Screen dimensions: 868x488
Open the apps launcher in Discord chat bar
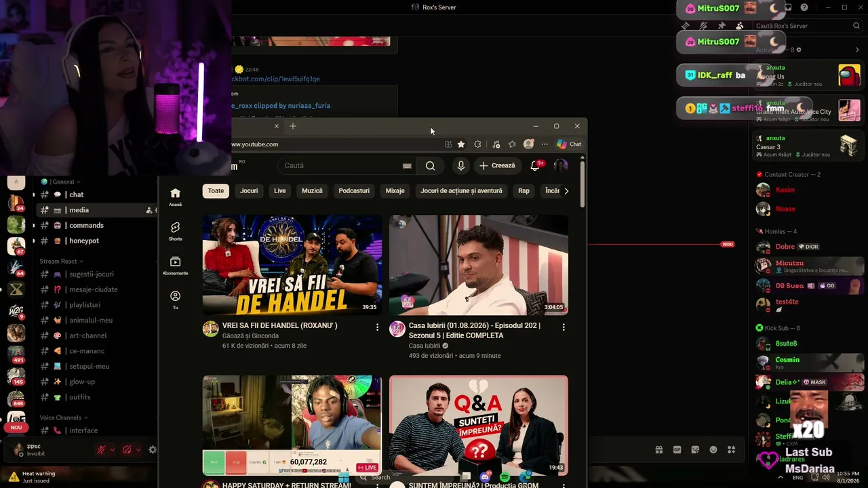point(731,449)
